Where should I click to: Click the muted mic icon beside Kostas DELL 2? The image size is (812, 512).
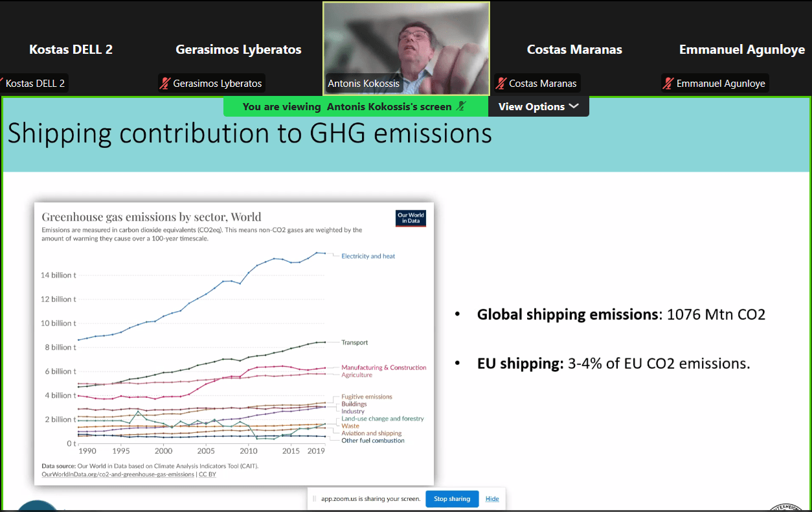point(2,83)
